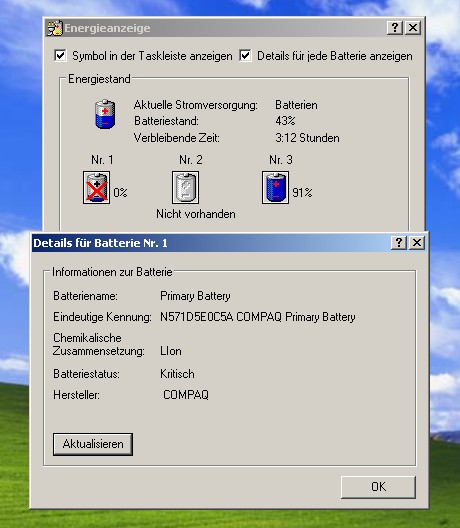The width and height of the screenshot is (460, 528).
Task: Click the 'Verbleibende Zeit:' label
Action: pyautogui.click(x=177, y=138)
